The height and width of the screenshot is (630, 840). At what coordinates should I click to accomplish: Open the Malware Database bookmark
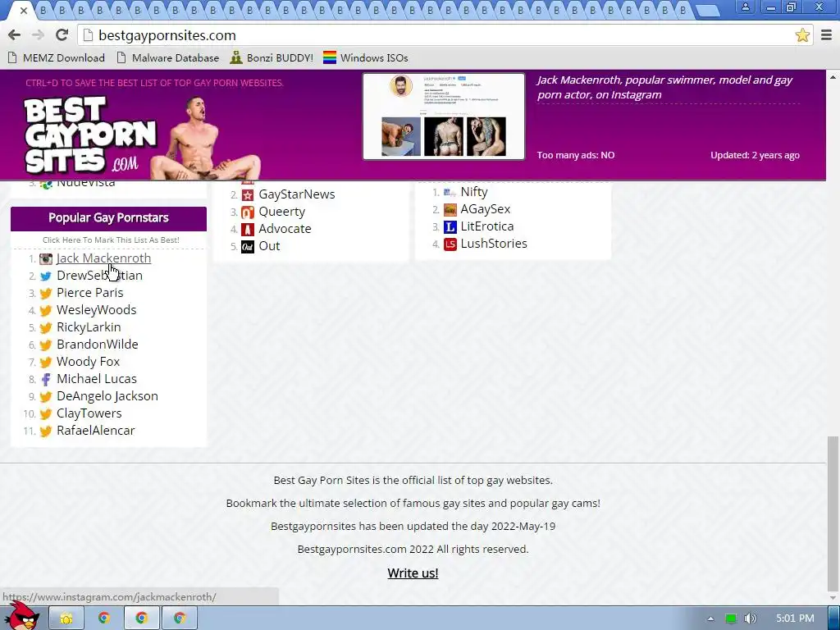pos(168,58)
